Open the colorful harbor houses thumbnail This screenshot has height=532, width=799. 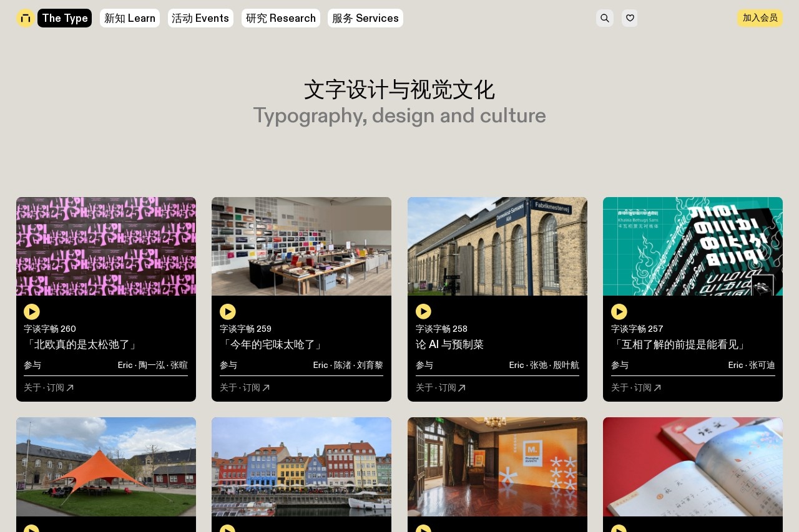301,467
